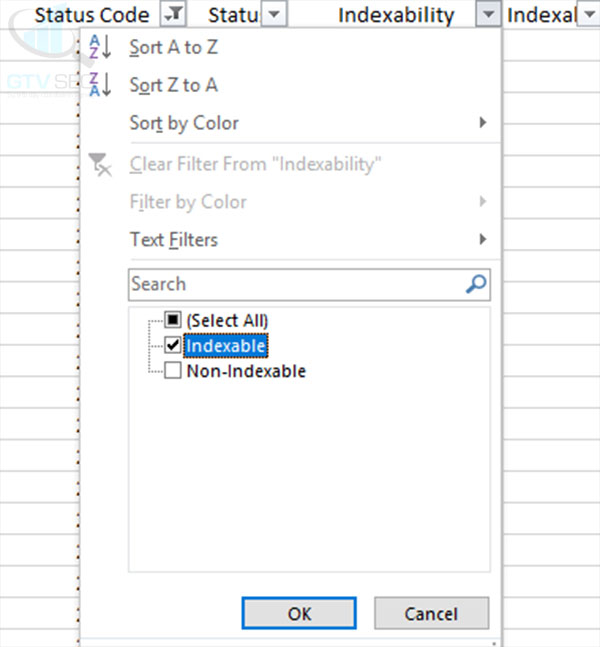The image size is (600, 647).
Task: Open the Text Filters menu item
Action: point(174,240)
